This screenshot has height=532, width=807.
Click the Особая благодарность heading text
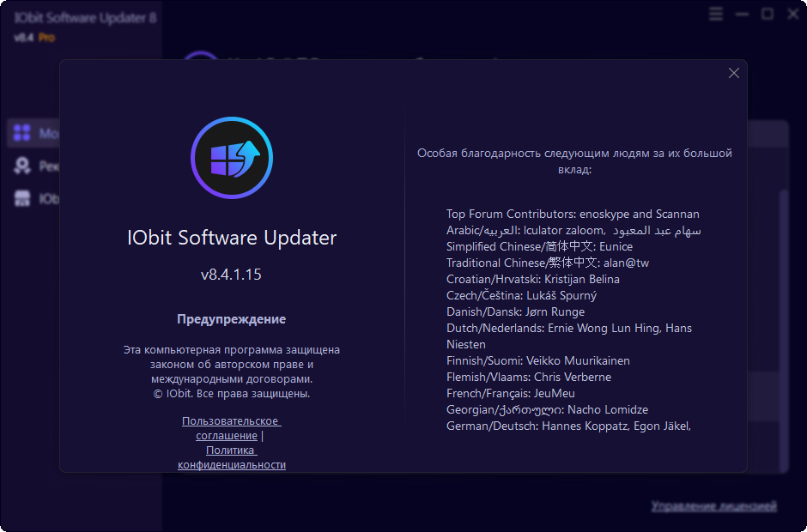point(574,161)
